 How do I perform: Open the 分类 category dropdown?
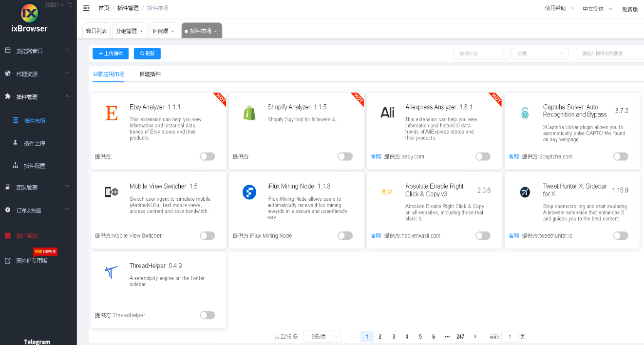click(540, 54)
